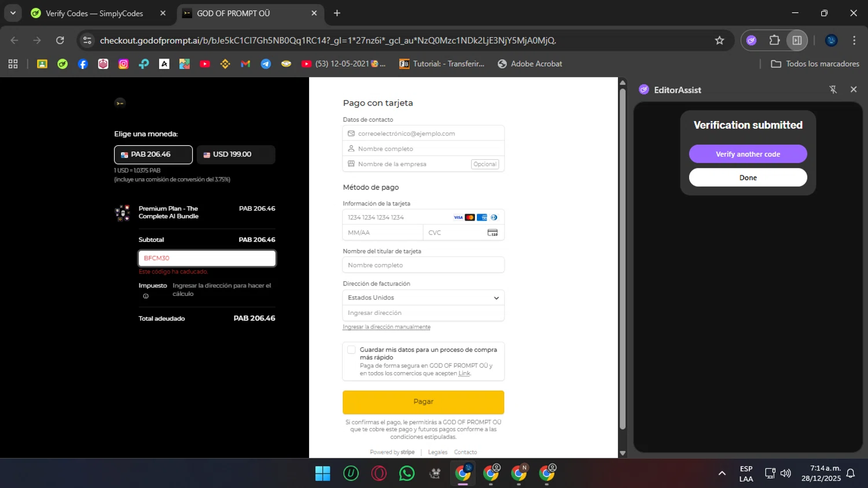This screenshot has height=488, width=868.
Task: Open the Facebook bookmark icon
Action: (x=83, y=64)
